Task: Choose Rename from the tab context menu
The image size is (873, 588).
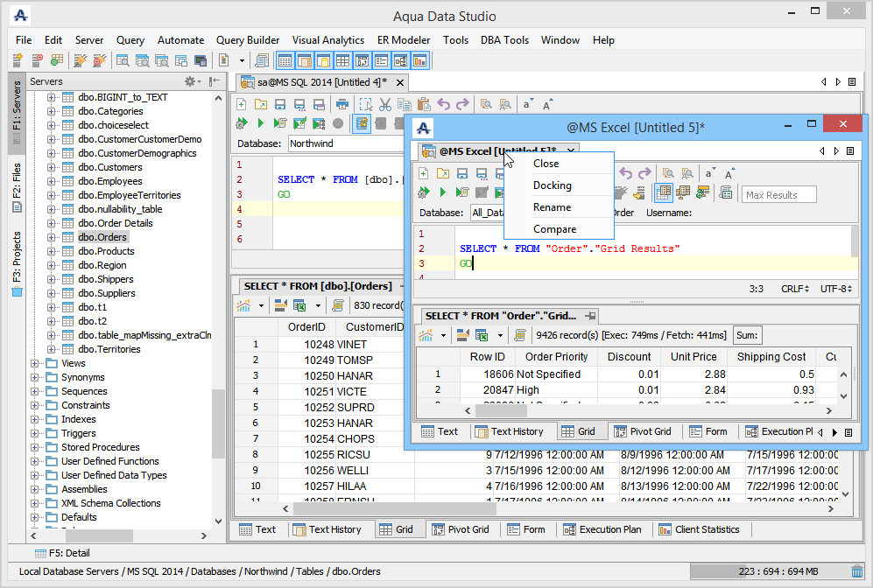Action: [x=552, y=207]
